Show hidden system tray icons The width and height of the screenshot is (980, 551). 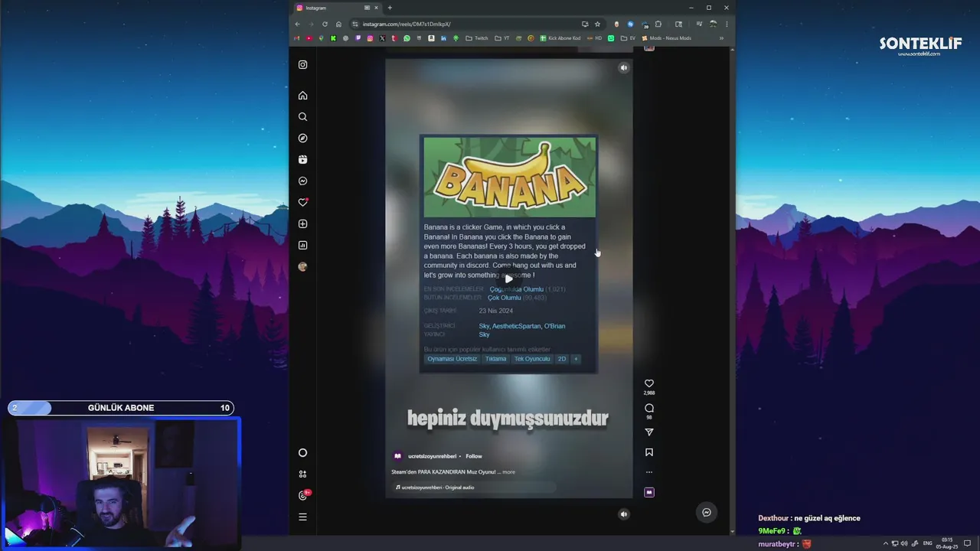pyautogui.click(x=886, y=543)
